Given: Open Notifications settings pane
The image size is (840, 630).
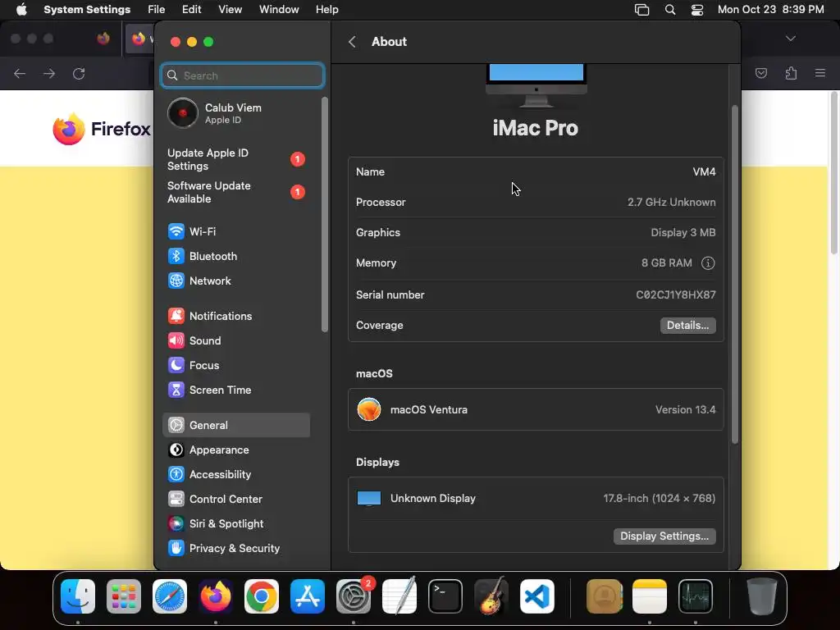Looking at the screenshot, I should (235, 316).
